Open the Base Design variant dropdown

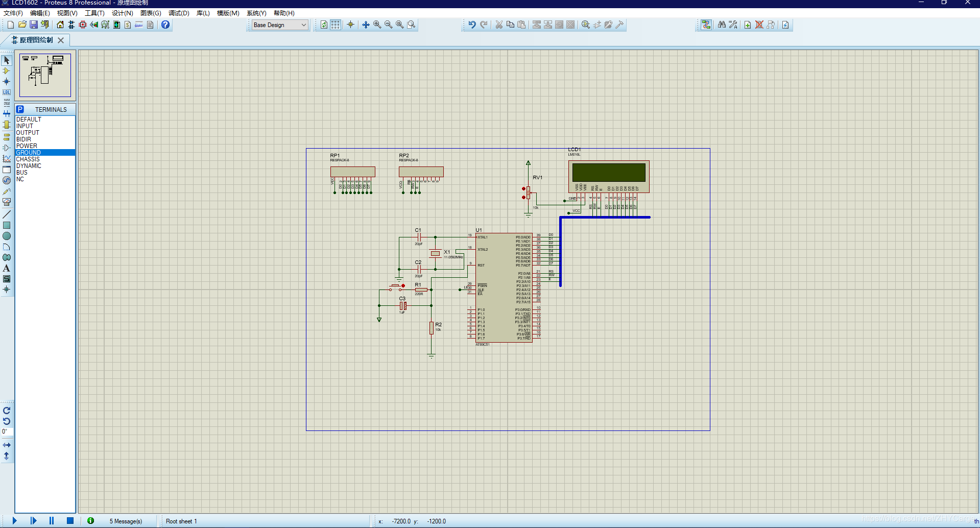click(x=280, y=25)
